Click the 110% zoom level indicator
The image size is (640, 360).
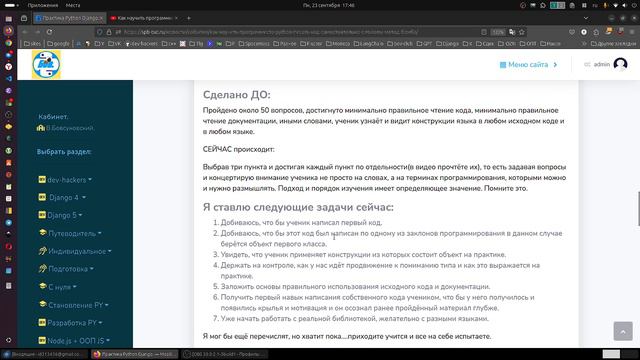[498, 32]
